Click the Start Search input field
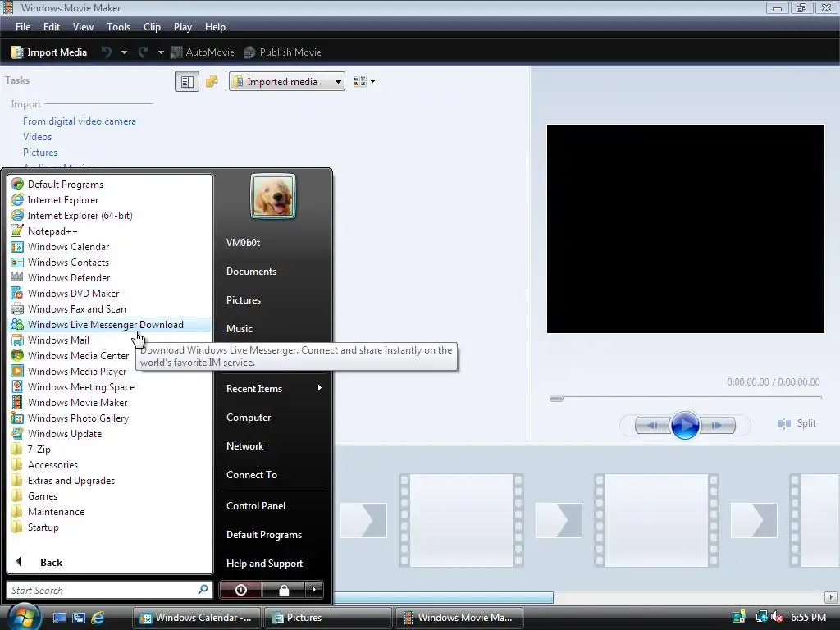The width and height of the screenshot is (840, 630). [110, 590]
